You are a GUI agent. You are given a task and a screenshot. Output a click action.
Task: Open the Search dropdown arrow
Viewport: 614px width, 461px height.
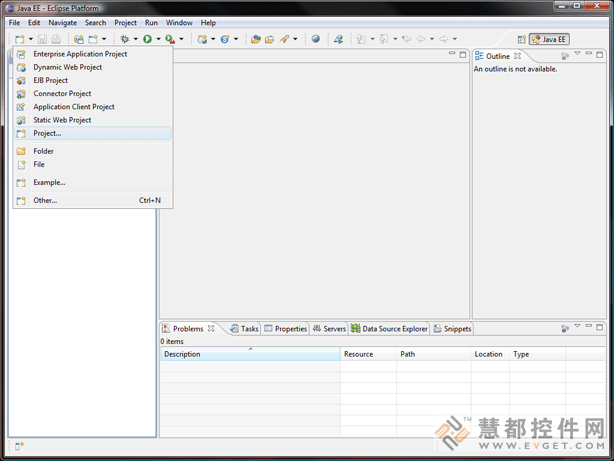coord(295,39)
